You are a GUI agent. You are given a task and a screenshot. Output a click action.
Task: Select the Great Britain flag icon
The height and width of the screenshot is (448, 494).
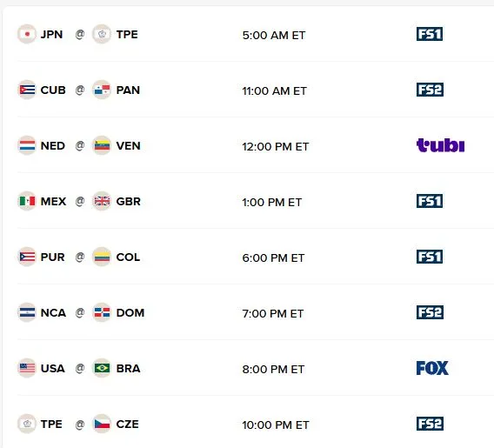click(x=102, y=201)
